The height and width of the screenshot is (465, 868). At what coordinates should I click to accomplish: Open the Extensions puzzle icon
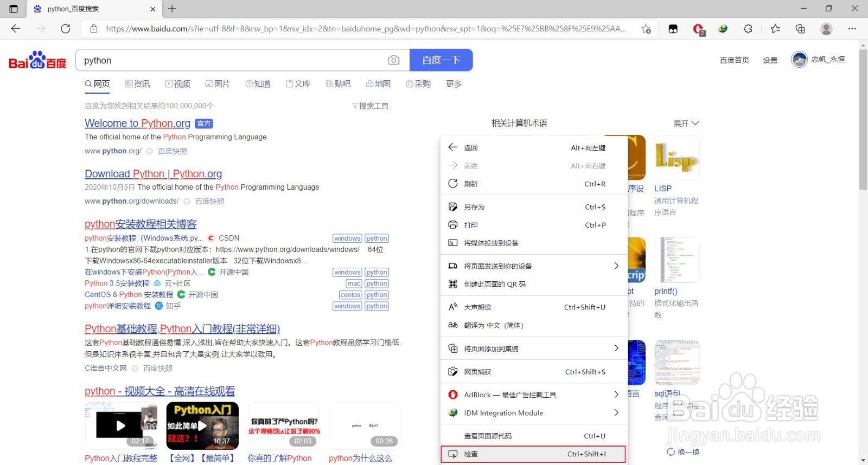[748, 29]
